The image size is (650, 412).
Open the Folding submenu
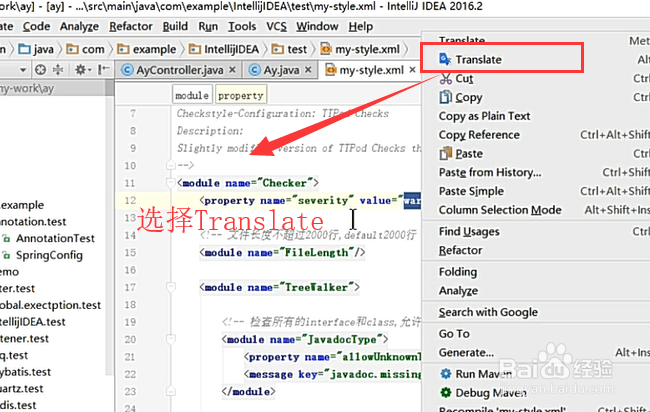(x=458, y=272)
